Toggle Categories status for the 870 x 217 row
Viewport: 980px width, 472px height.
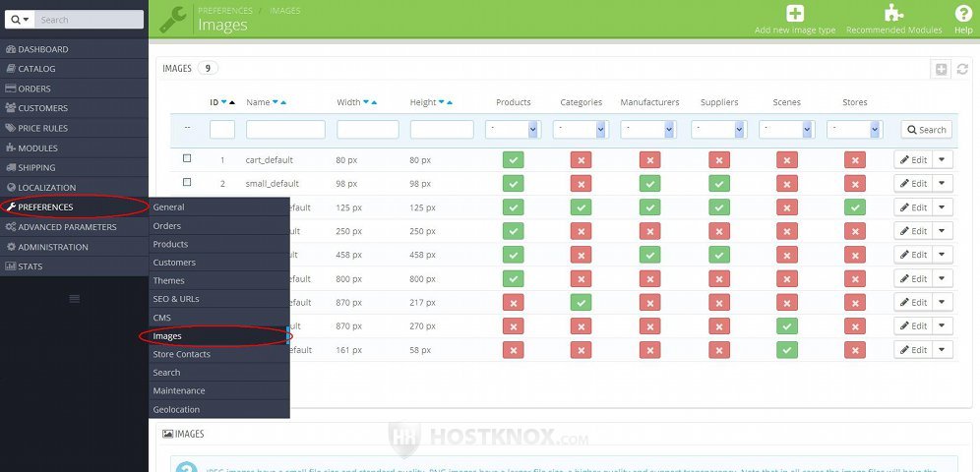pyautogui.click(x=581, y=302)
